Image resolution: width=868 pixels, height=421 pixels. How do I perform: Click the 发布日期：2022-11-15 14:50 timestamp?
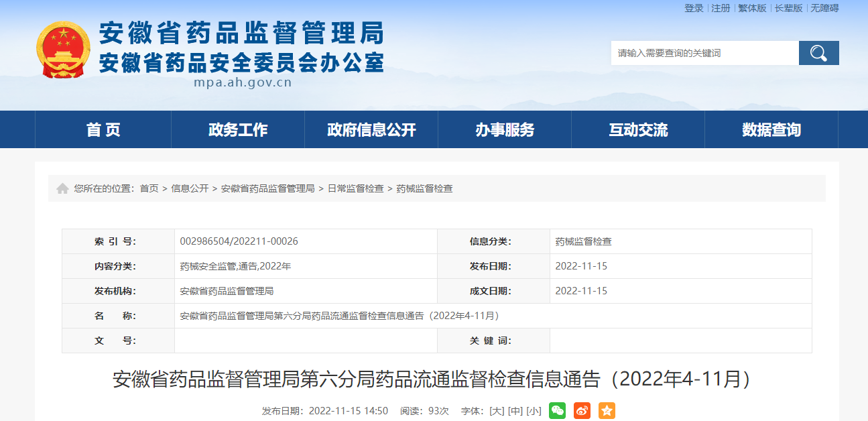coord(325,411)
